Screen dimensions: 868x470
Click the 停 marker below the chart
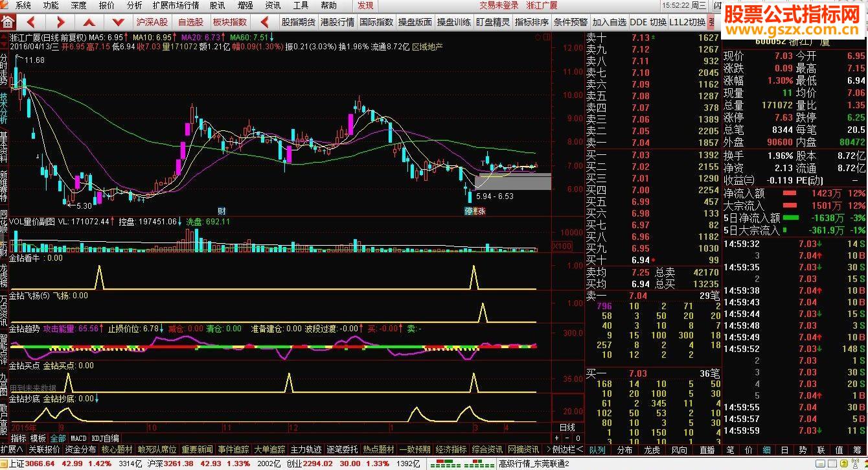click(x=469, y=211)
